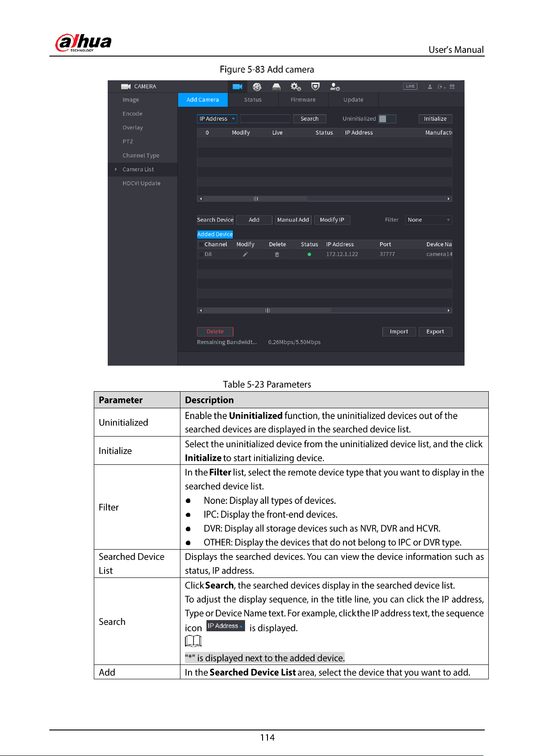Open the Storage drive icon

(276, 87)
